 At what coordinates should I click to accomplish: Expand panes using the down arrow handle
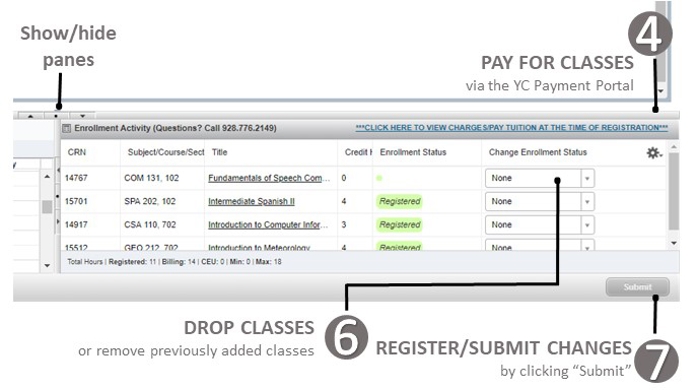pos(82,116)
